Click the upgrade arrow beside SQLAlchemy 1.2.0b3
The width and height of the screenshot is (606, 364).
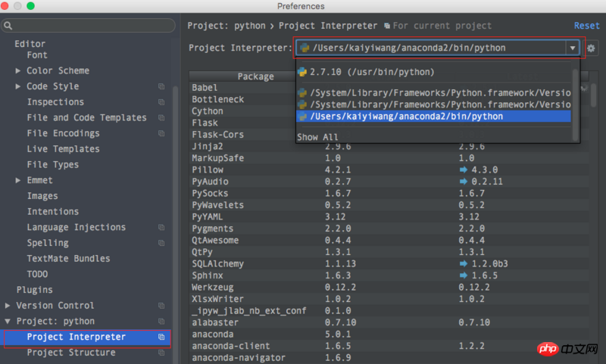[x=464, y=263]
